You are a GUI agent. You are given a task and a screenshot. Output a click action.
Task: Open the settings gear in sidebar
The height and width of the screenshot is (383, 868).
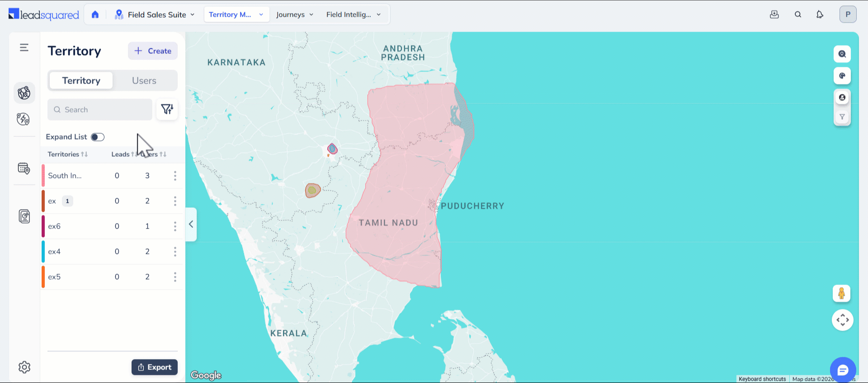click(x=24, y=367)
